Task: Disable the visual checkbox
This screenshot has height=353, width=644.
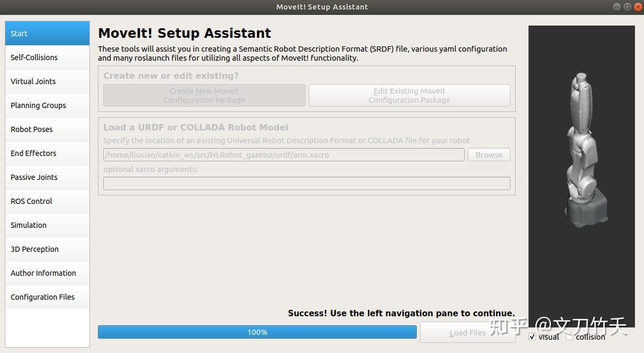Action: tap(532, 337)
